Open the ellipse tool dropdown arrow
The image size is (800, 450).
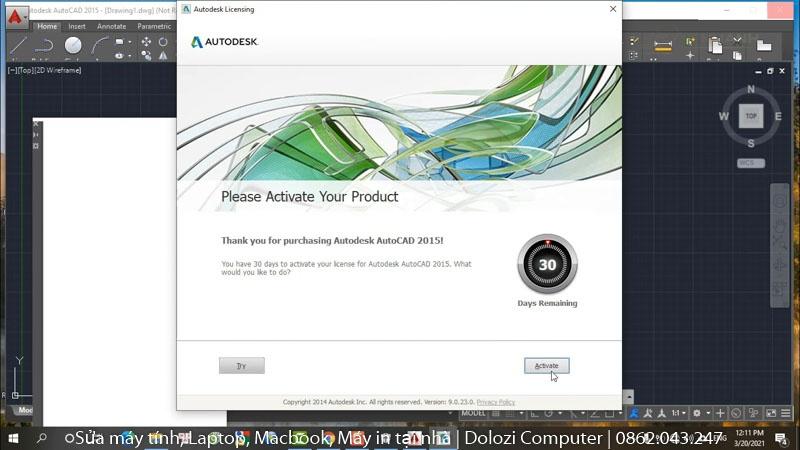click(130, 56)
